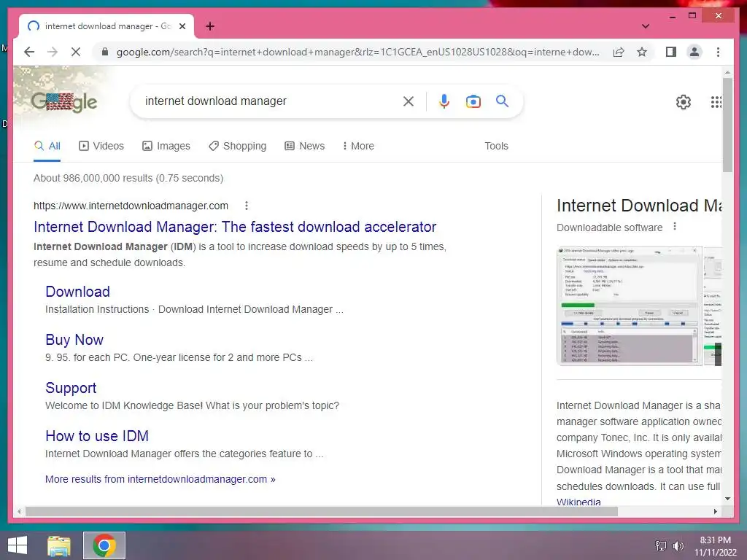
Task: Click the scroll down arrow
Action: point(727,499)
